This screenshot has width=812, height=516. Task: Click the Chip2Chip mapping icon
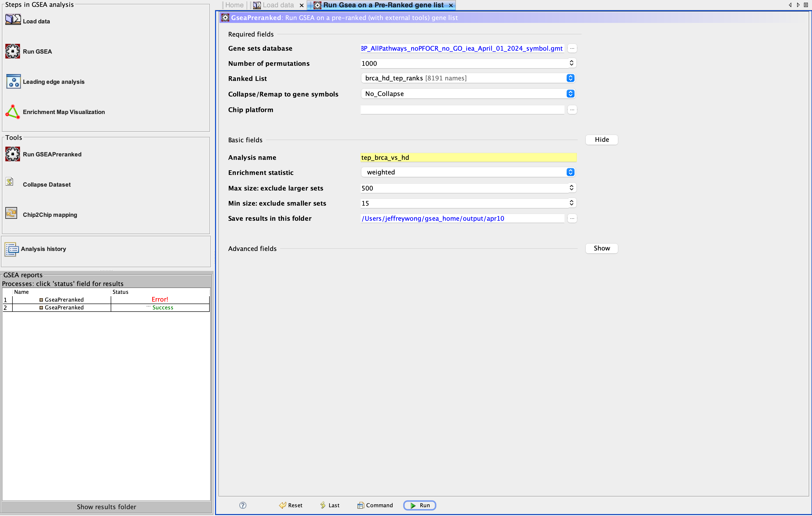[x=11, y=213]
